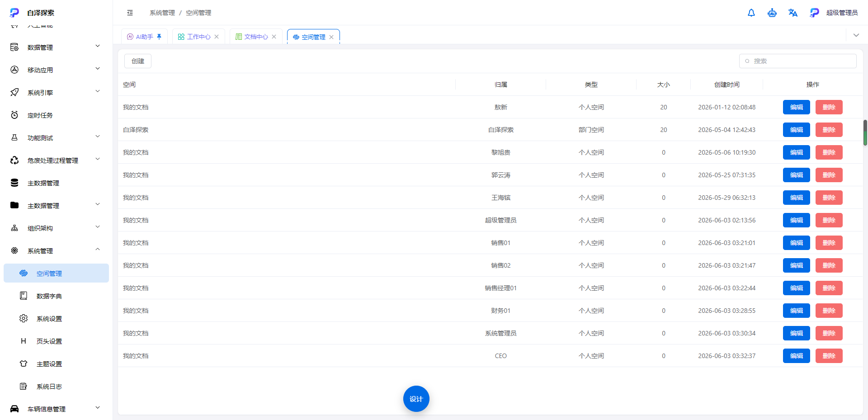The width and height of the screenshot is (868, 420).
Task: Click the blue 设计 floating button
Action: tap(416, 399)
